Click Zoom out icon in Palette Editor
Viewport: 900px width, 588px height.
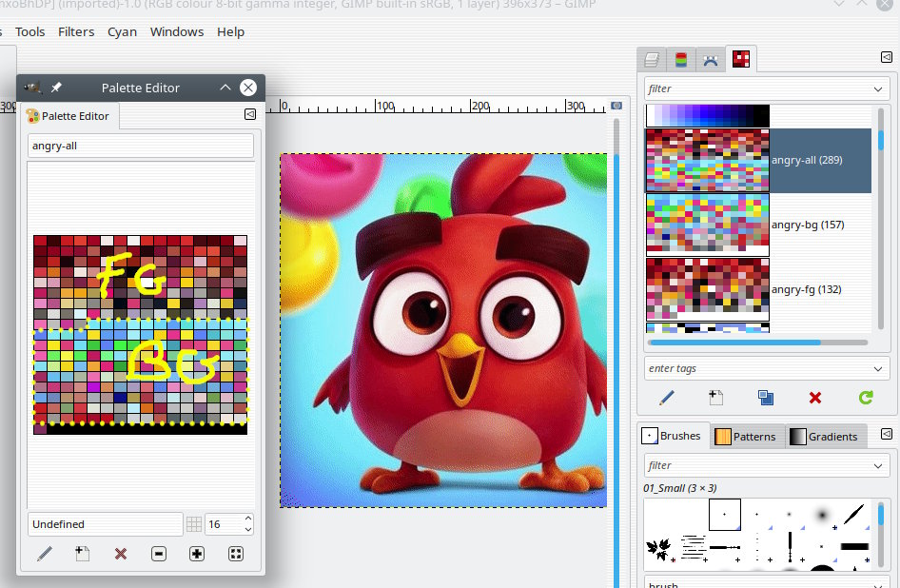(x=159, y=554)
